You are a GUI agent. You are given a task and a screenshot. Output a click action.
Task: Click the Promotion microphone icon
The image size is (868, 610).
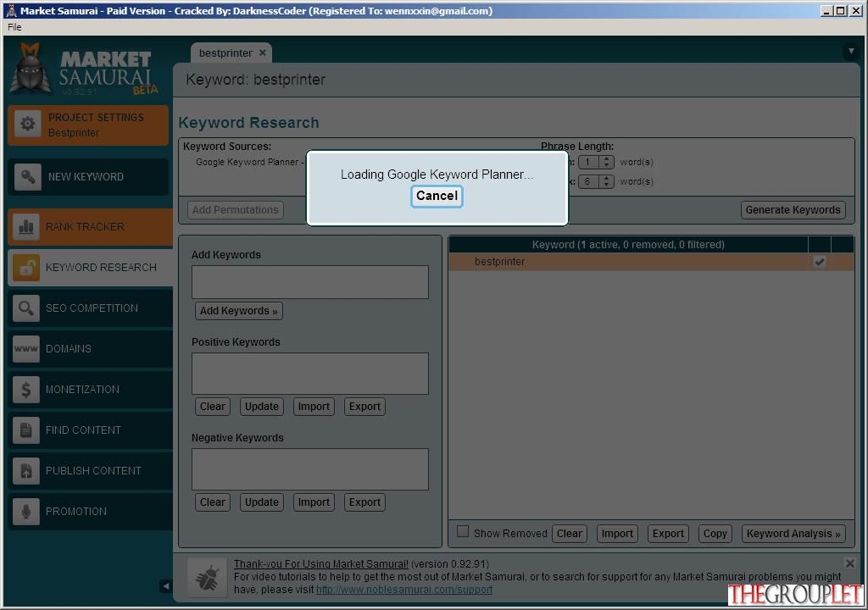tap(25, 512)
